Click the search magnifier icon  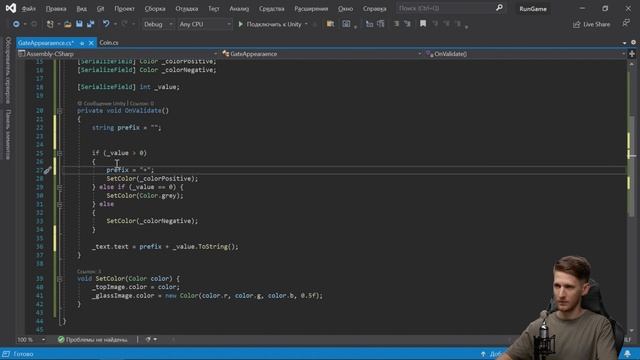[499, 8]
